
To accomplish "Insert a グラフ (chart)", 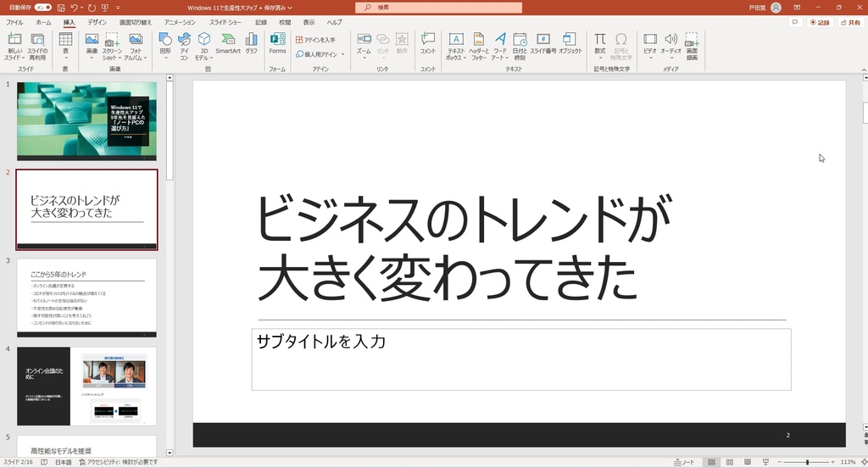I will [x=251, y=43].
